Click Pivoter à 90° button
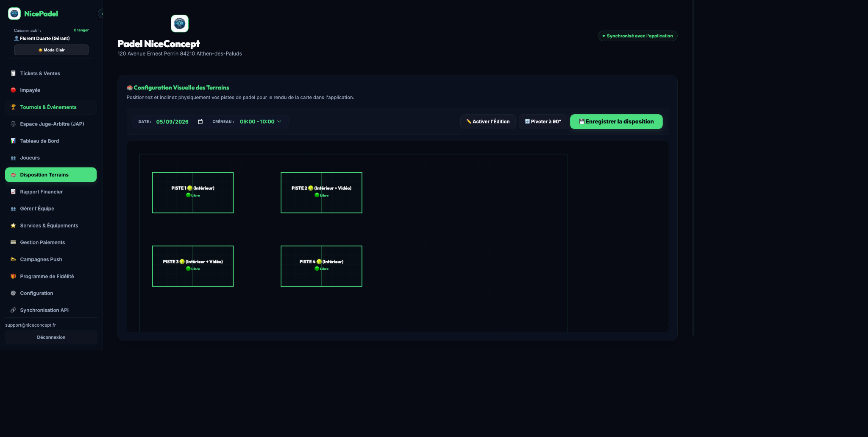 tap(543, 121)
